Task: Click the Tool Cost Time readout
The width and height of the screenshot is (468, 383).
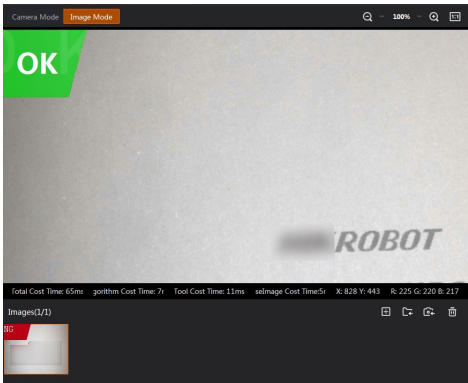Action: pyautogui.click(x=209, y=291)
